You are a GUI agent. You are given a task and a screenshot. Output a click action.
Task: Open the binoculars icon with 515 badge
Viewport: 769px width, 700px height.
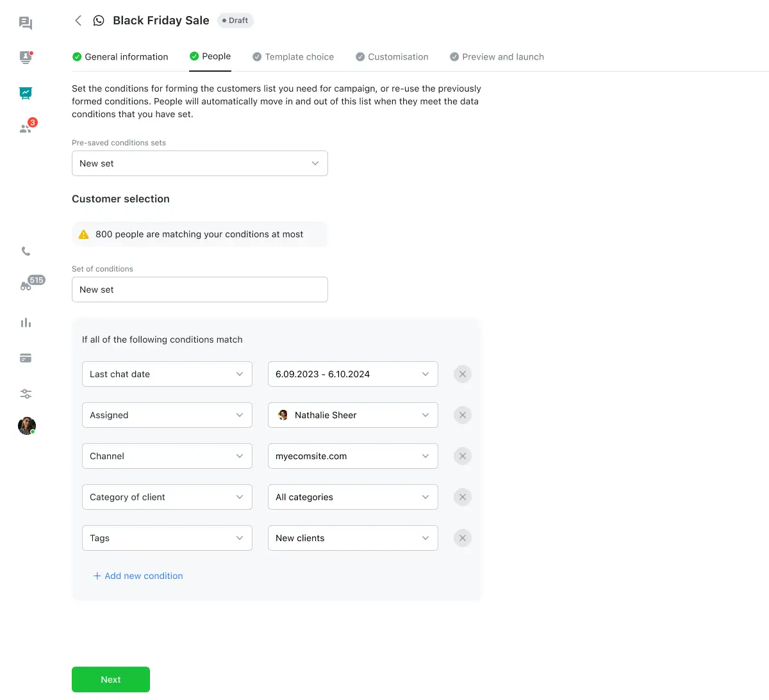point(26,286)
